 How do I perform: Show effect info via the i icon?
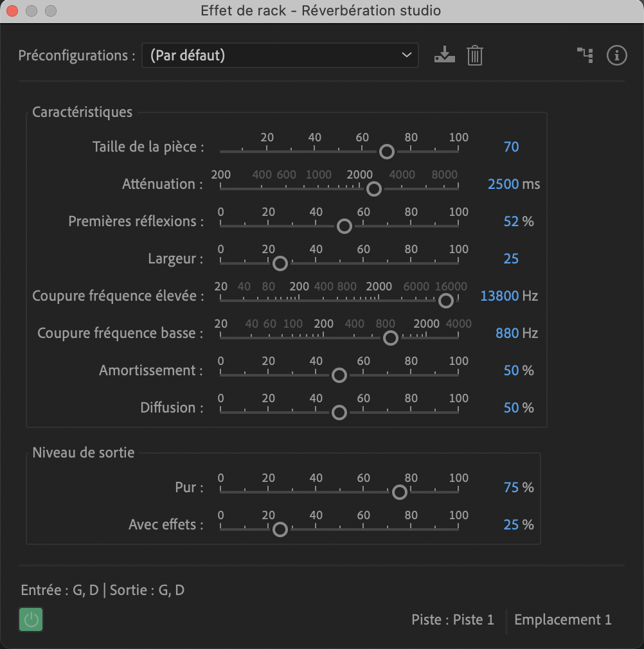[616, 55]
